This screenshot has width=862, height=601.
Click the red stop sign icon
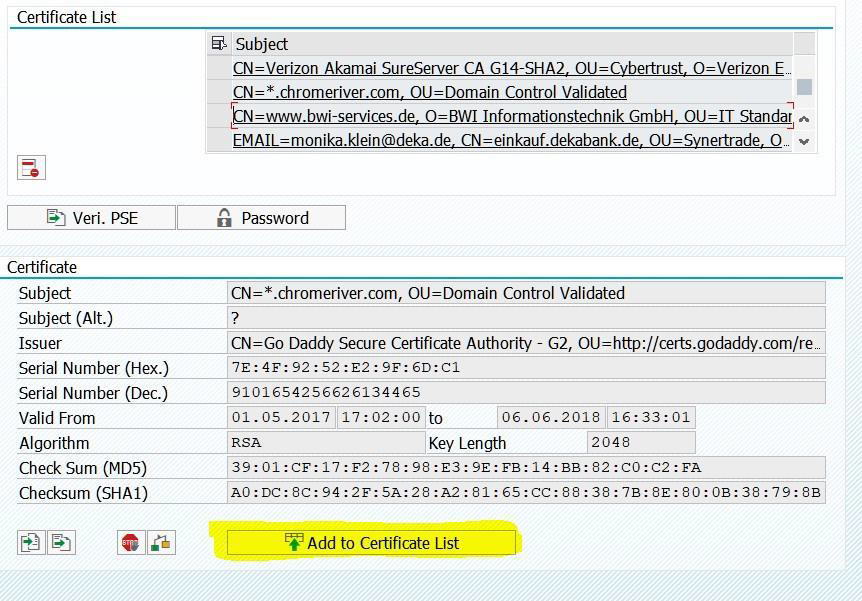pyautogui.click(x=130, y=542)
